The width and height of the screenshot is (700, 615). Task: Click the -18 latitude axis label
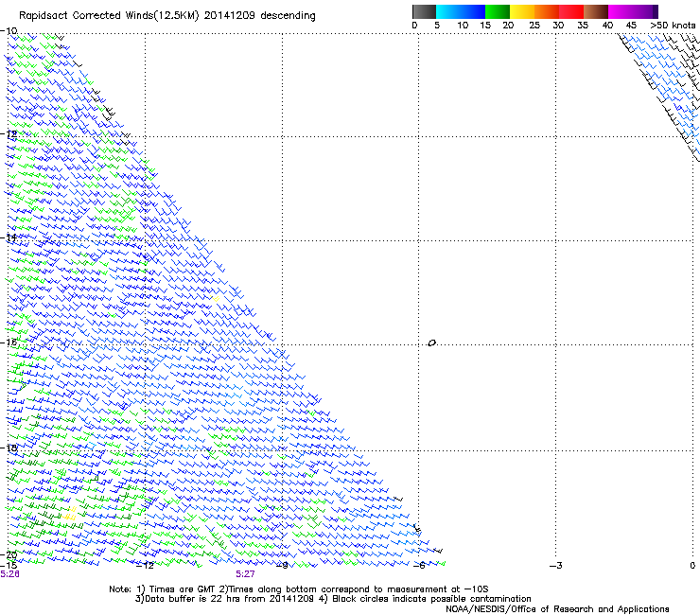pyautogui.click(x=9, y=448)
